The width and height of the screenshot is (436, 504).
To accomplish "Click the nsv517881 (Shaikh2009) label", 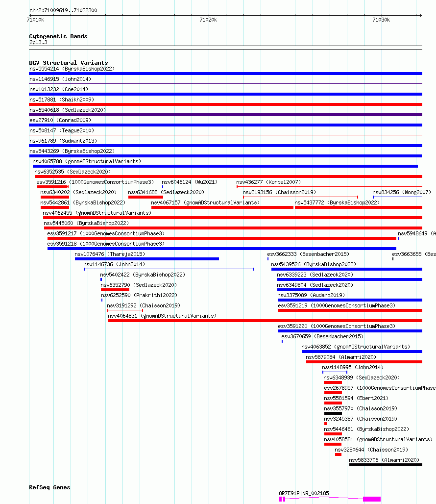I will (62, 100).
